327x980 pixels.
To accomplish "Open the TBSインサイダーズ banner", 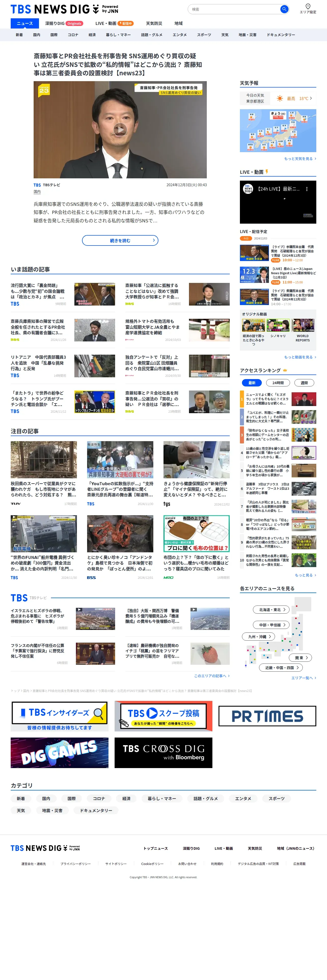I will click(x=59, y=716).
